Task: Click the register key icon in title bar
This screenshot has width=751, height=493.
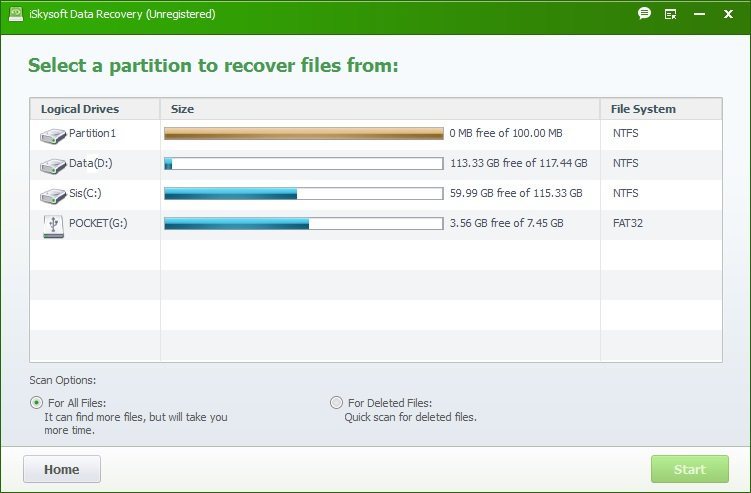Action: (x=671, y=14)
